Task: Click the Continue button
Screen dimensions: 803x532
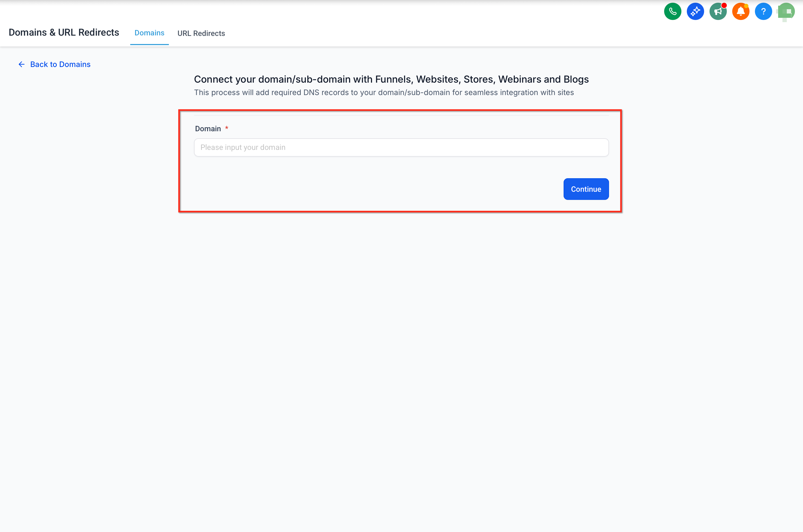Action: pyautogui.click(x=586, y=189)
